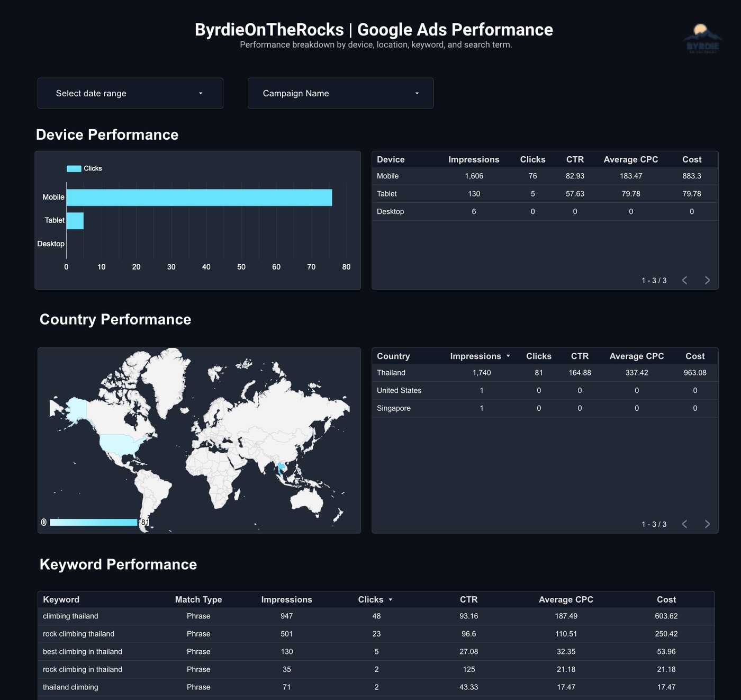Sort Device table by Impressions header
This screenshot has width=741, height=700.
(x=474, y=159)
